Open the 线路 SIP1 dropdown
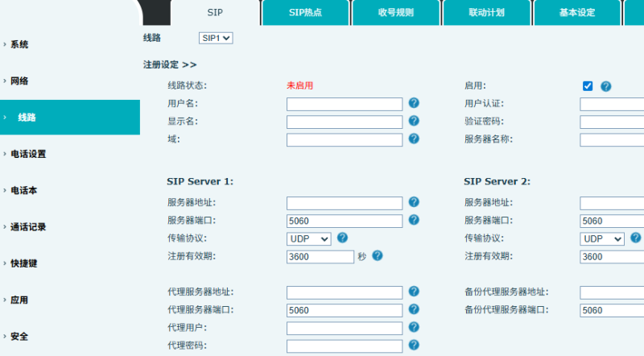The image size is (644, 356). click(x=215, y=38)
